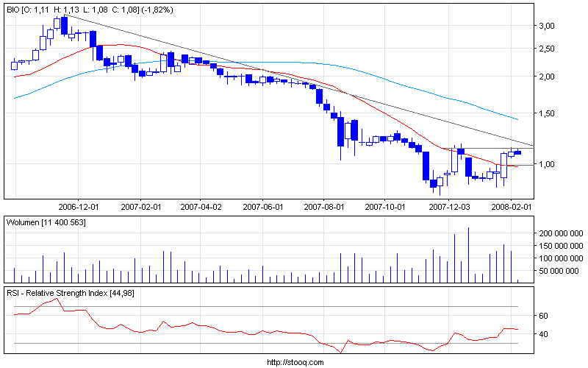Select the Wolumen [11 400 563] label
The height and width of the screenshot is (368, 588).
click(46, 223)
